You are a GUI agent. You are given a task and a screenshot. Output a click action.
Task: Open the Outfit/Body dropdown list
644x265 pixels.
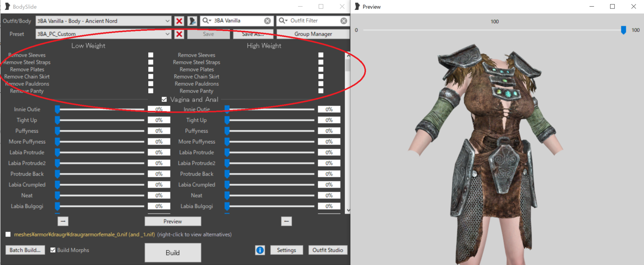click(x=167, y=21)
